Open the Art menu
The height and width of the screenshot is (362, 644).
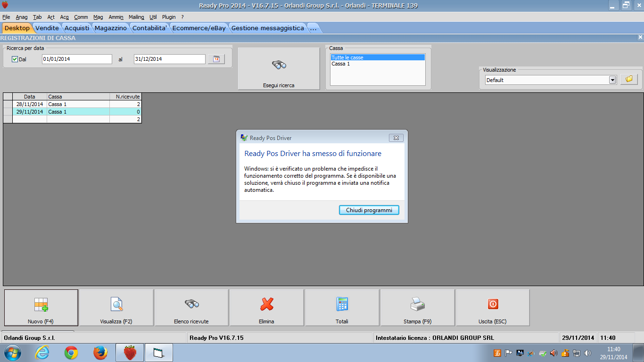51,17
